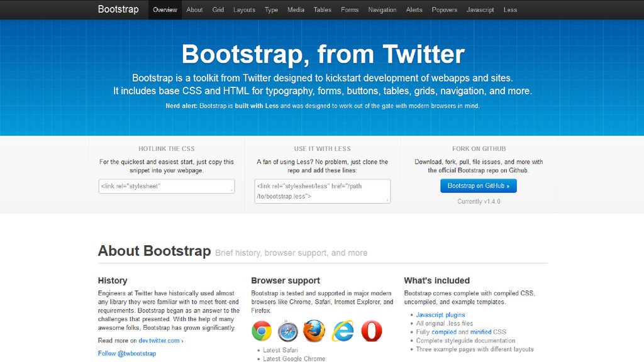
Task: Go to the Type section
Action: point(271,10)
